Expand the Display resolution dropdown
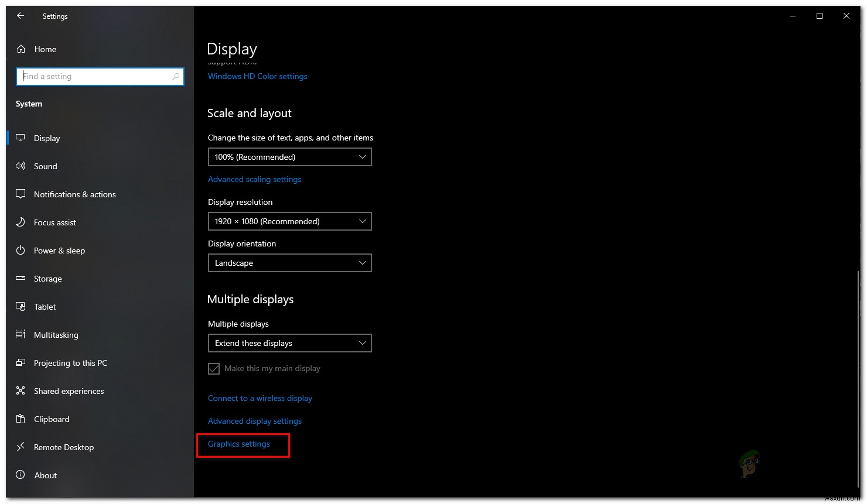 coord(289,221)
